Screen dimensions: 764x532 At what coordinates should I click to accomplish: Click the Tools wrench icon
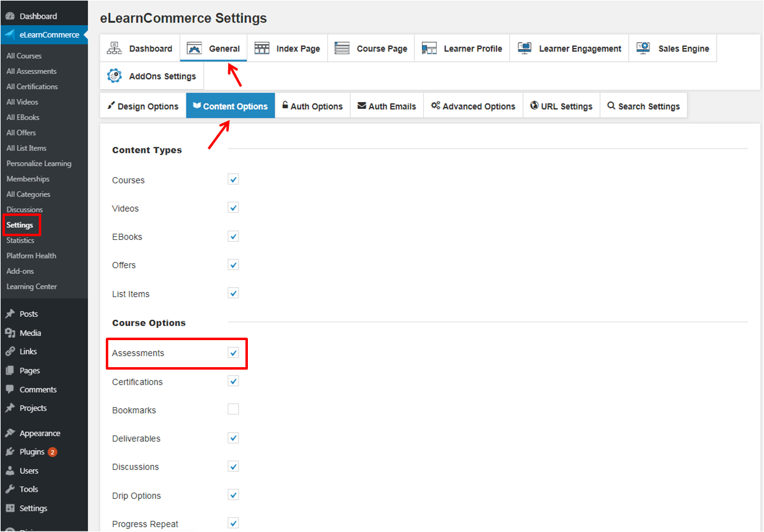coord(10,489)
